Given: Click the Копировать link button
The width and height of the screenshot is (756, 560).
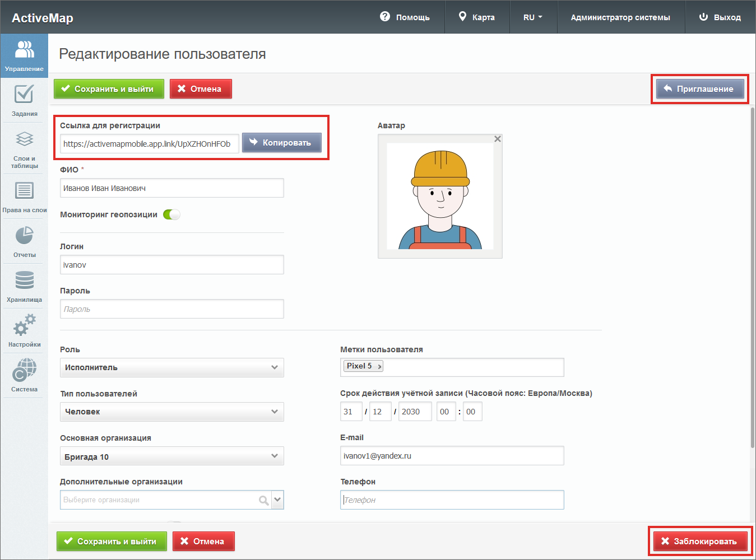Looking at the screenshot, I should click(281, 143).
